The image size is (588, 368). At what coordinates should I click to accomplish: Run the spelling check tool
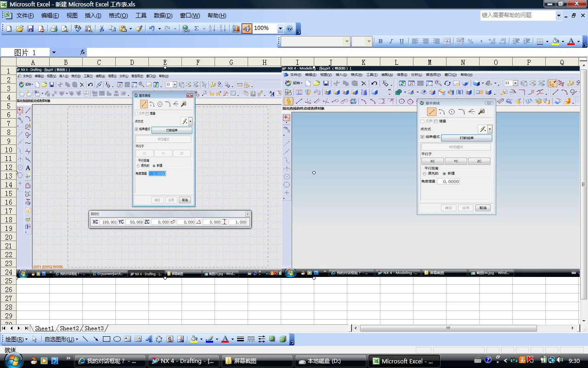78,29
